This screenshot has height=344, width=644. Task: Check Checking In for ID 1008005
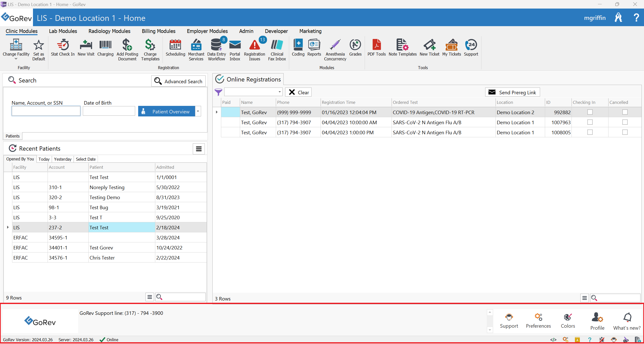click(590, 132)
